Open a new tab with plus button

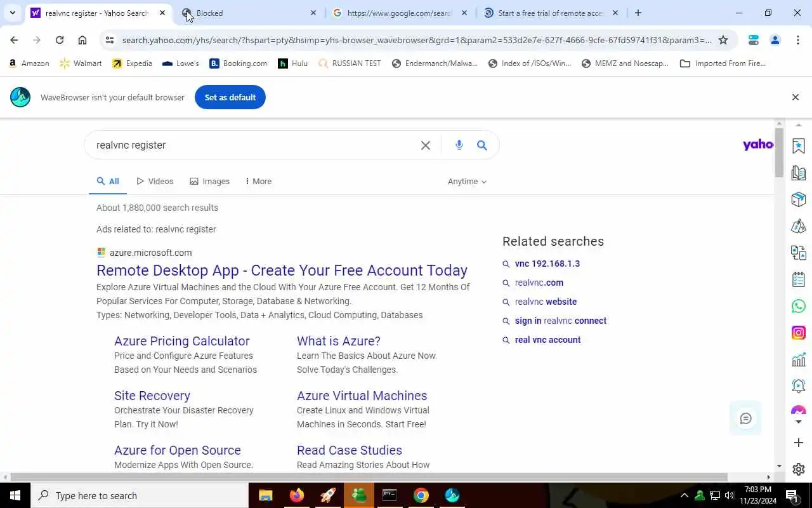coord(638,13)
